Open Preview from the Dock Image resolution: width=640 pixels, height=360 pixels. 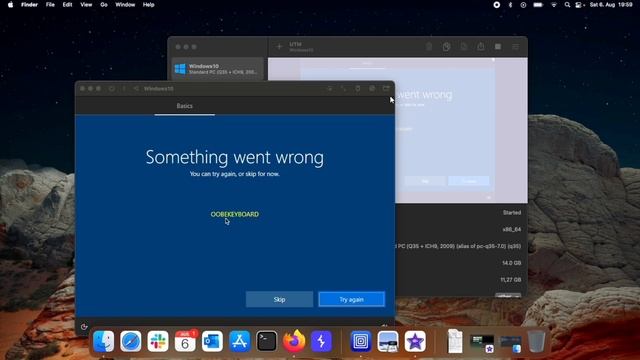[388, 341]
